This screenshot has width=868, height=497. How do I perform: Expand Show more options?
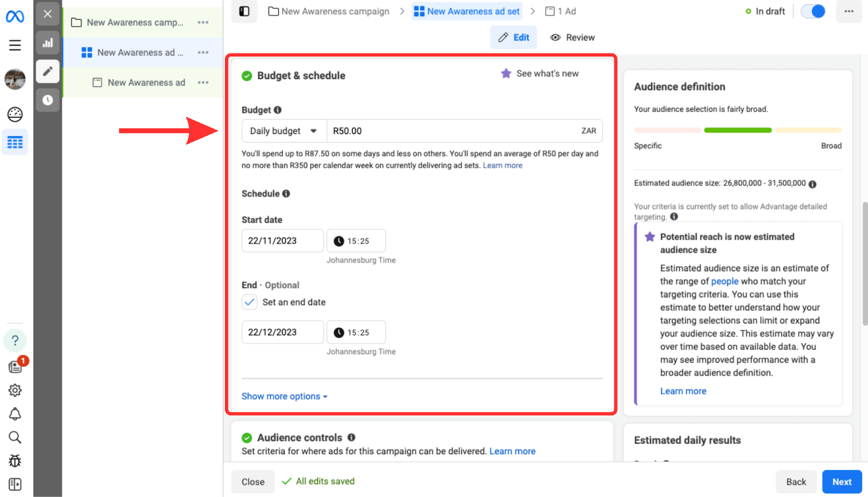(x=284, y=397)
